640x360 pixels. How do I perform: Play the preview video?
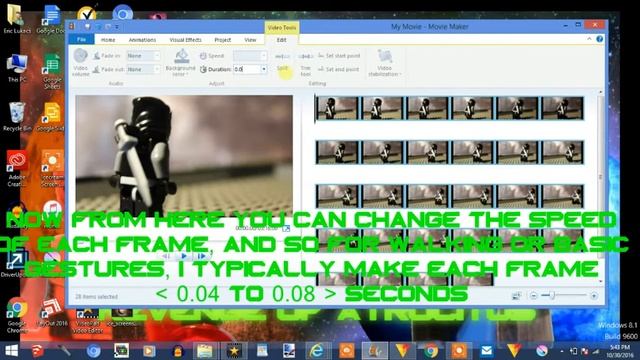(184, 256)
